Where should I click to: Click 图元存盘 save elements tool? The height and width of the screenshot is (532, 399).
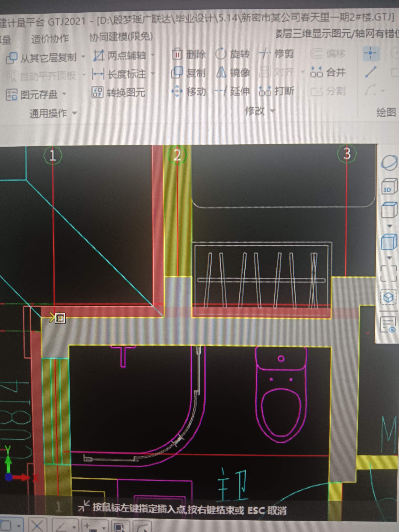pyautogui.click(x=32, y=95)
